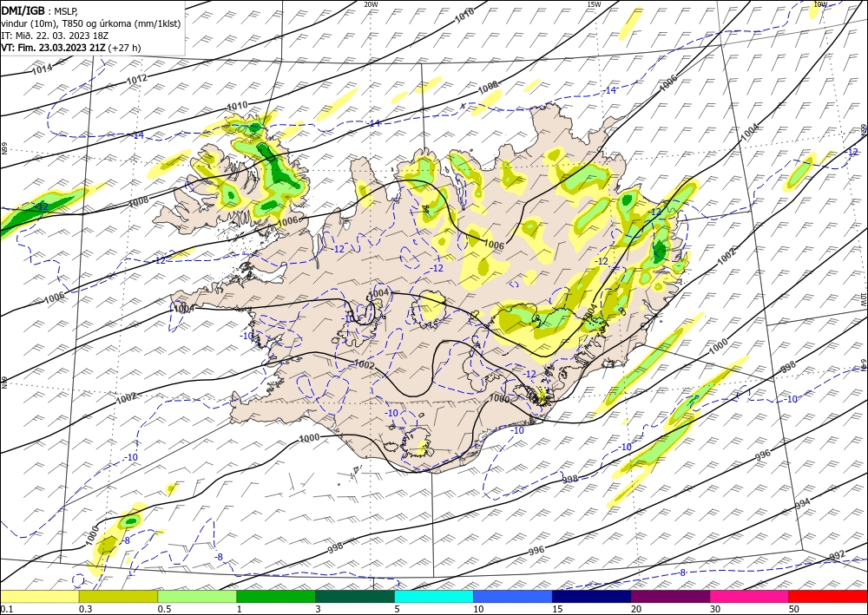Pick the blue 10–15 mm legend swatch
This screenshot has height=615, width=868.
pos(513,596)
